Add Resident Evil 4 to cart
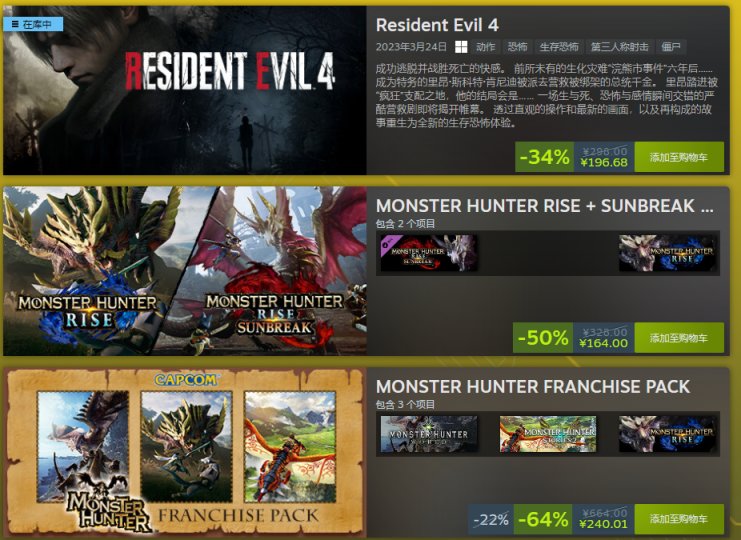 (679, 157)
